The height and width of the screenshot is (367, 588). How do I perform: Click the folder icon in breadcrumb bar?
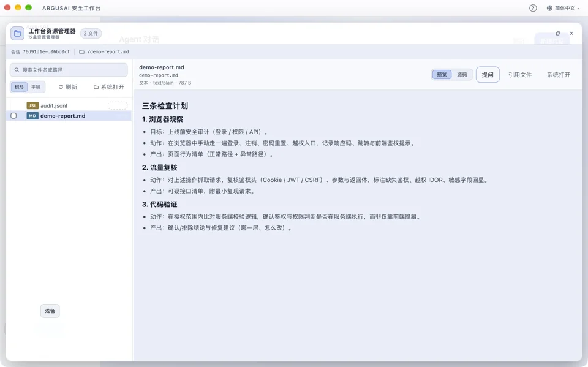[x=81, y=52]
